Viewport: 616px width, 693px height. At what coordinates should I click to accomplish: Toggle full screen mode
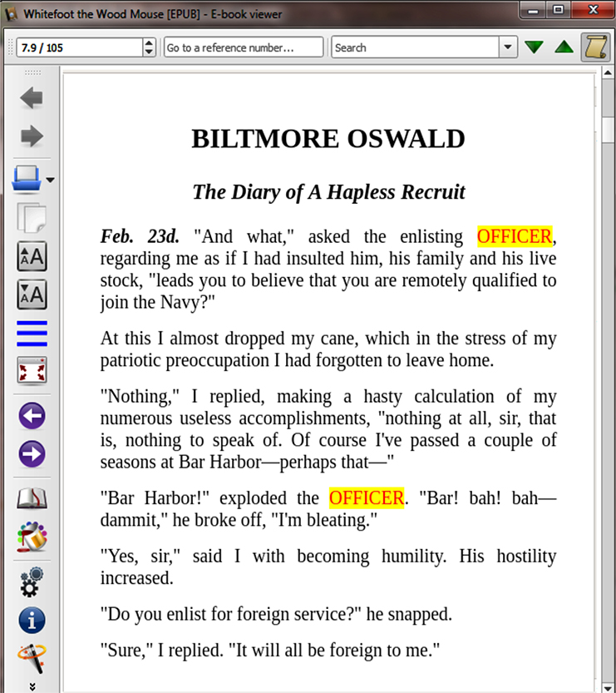pyautogui.click(x=32, y=371)
